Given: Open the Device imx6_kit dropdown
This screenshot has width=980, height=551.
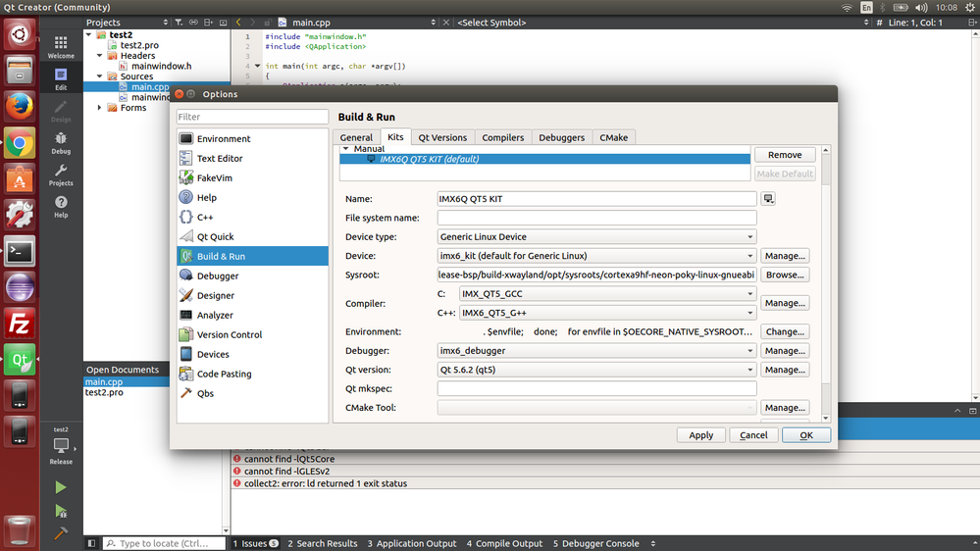Looking at the screenshot, I should [x=596, y=256].
